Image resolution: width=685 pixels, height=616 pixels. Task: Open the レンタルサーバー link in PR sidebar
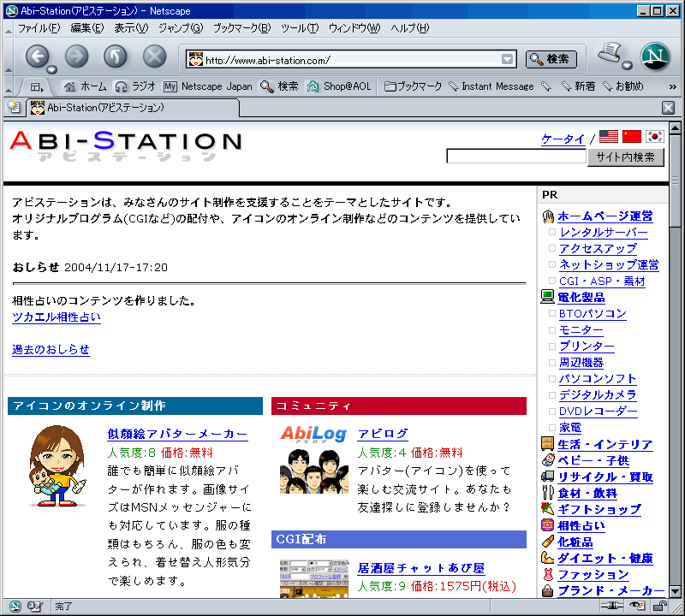click(604, 232)
